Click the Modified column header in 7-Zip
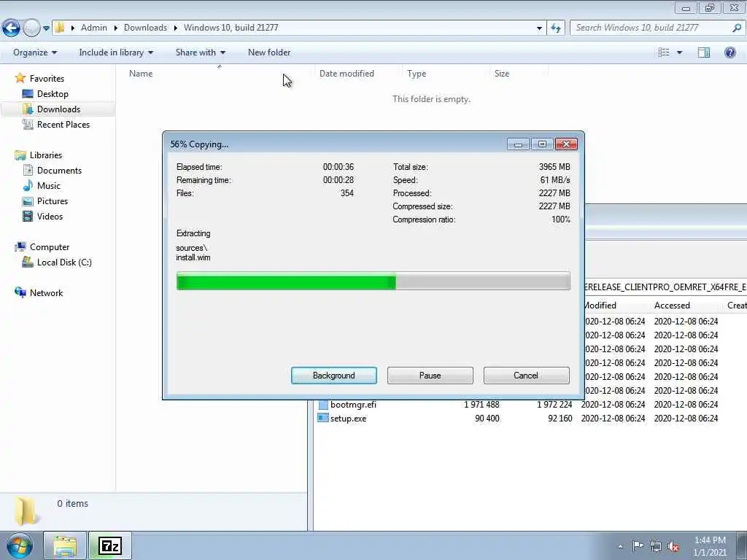The height and width of the screenshot is (560, 747). click(600, 306)
